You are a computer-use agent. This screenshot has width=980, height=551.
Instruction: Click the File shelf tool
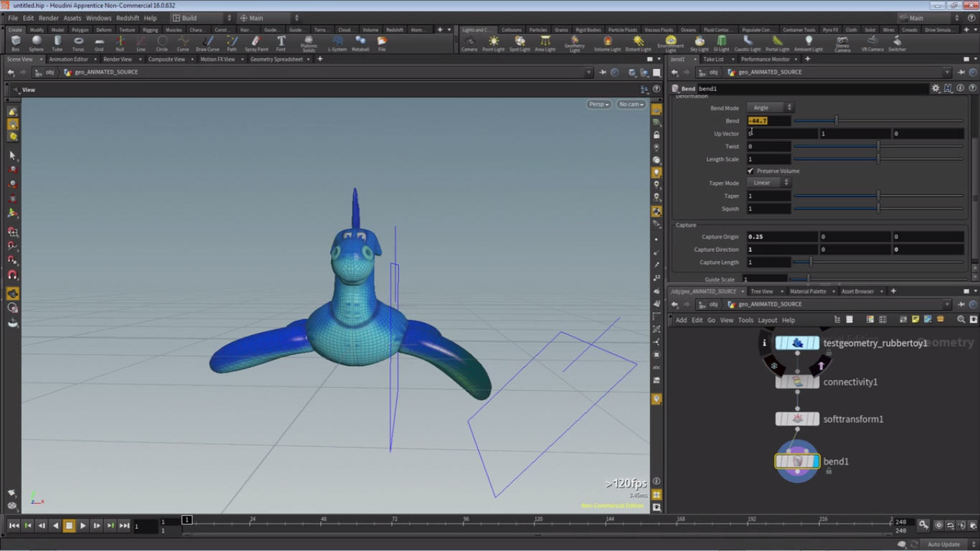[382, 43]
